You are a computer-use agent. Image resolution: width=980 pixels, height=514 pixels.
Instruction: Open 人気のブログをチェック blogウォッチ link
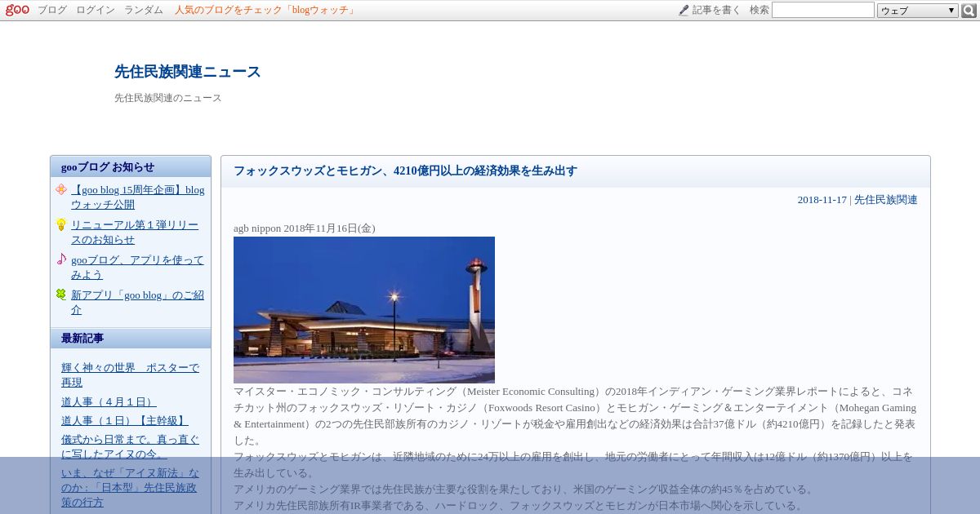tap(265, 10)
